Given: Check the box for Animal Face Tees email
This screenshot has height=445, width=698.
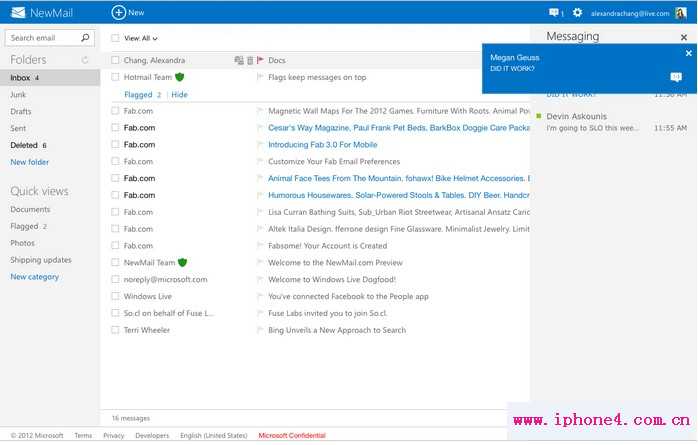Looking at the screenshot, I should [x=115, y=178].
